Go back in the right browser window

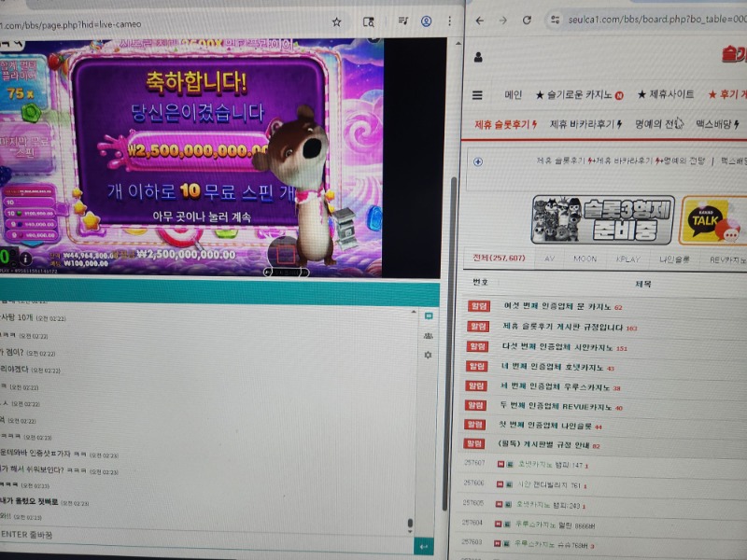(479, 20)
